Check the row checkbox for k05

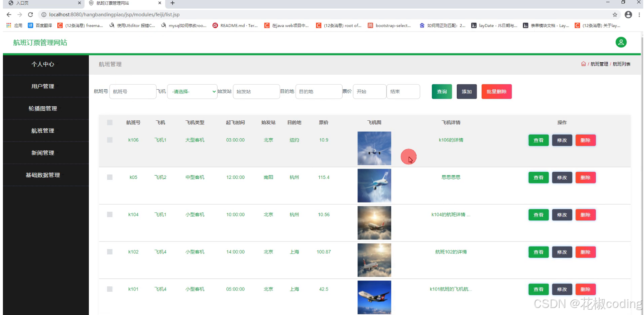tap(110, 177)
